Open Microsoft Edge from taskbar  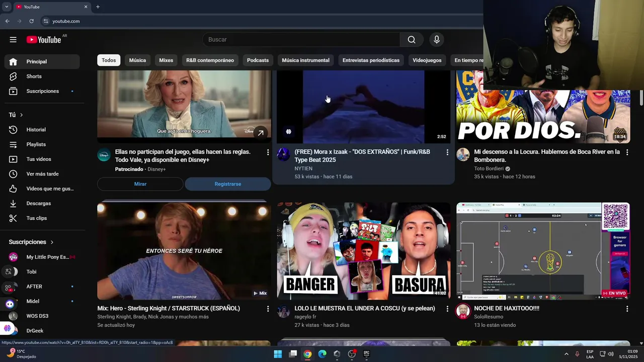tap(322, 354)
